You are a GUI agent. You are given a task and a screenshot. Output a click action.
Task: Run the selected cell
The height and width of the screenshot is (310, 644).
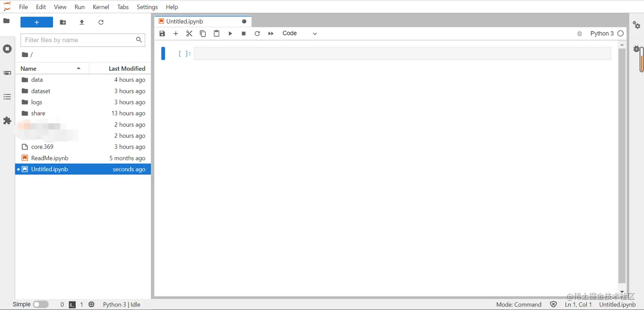230,33
